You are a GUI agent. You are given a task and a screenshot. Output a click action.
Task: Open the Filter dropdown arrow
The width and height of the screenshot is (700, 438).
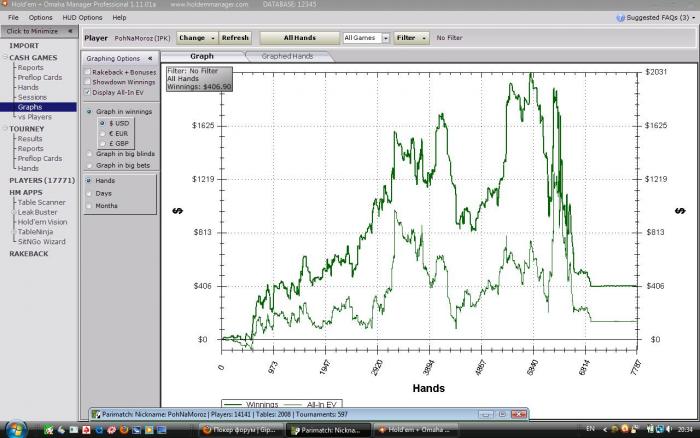click(x=424, y=38)
